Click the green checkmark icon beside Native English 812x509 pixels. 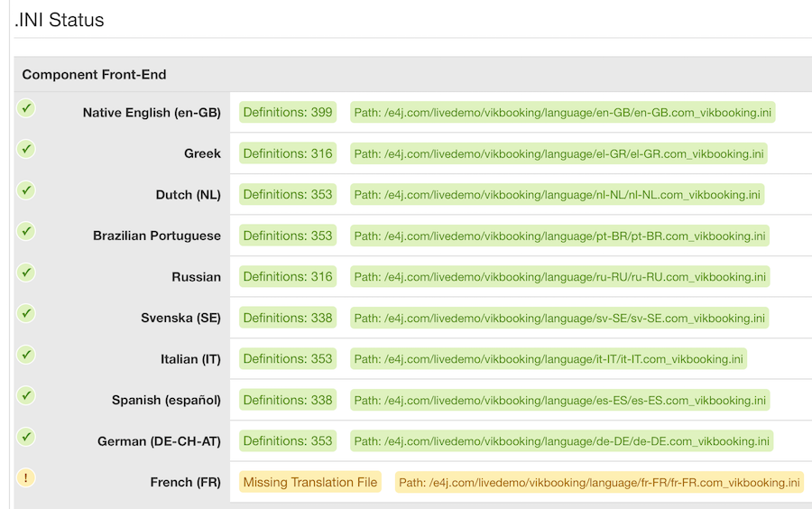tap(26, 108)
